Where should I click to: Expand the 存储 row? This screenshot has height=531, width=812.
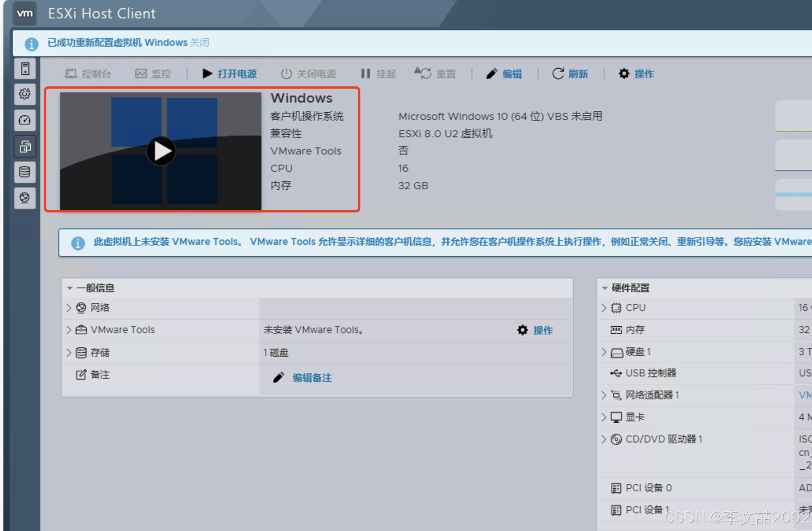[x=69, y=352]
